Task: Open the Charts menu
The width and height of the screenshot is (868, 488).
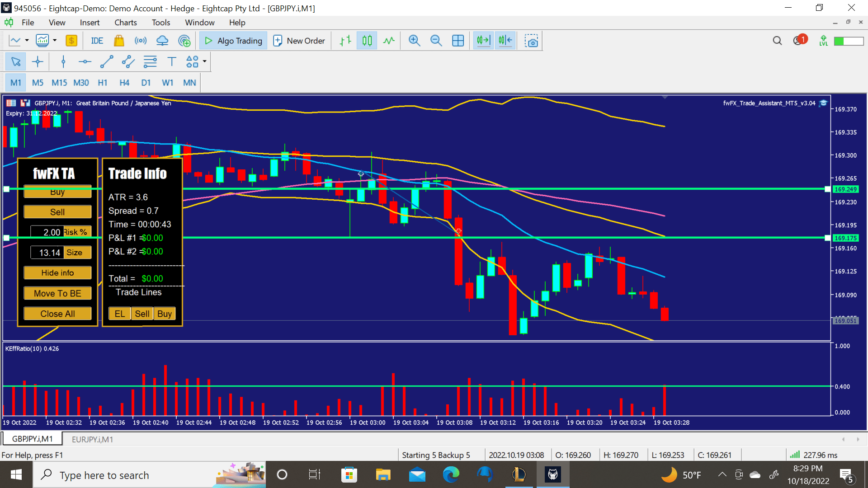Action: tap(125, 23)
